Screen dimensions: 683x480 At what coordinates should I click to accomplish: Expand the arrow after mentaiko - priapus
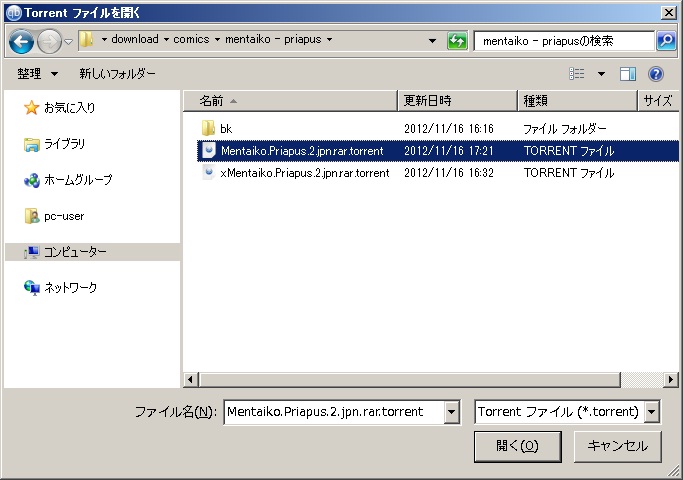click(329, 40)
